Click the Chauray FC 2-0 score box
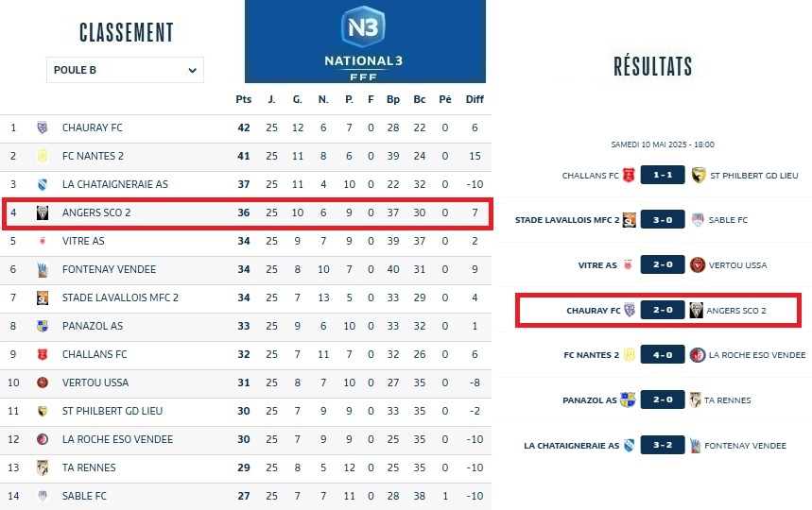This screenshot has height=510, width=812. coord(663,310)
